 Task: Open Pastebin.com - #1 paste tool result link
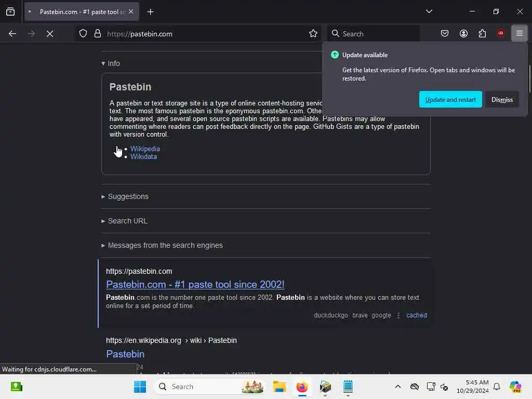(x=195, y=284)
